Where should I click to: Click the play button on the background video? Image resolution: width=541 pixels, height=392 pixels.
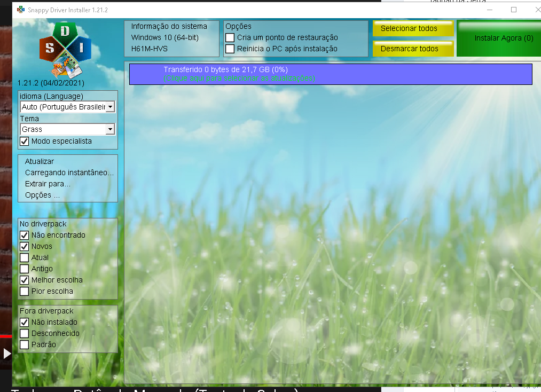(x=6, y=354)
